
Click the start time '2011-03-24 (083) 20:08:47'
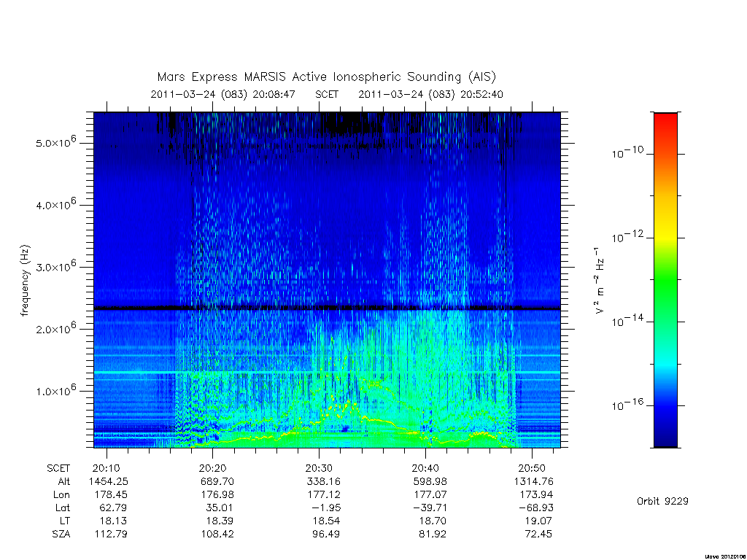point(223,94)
